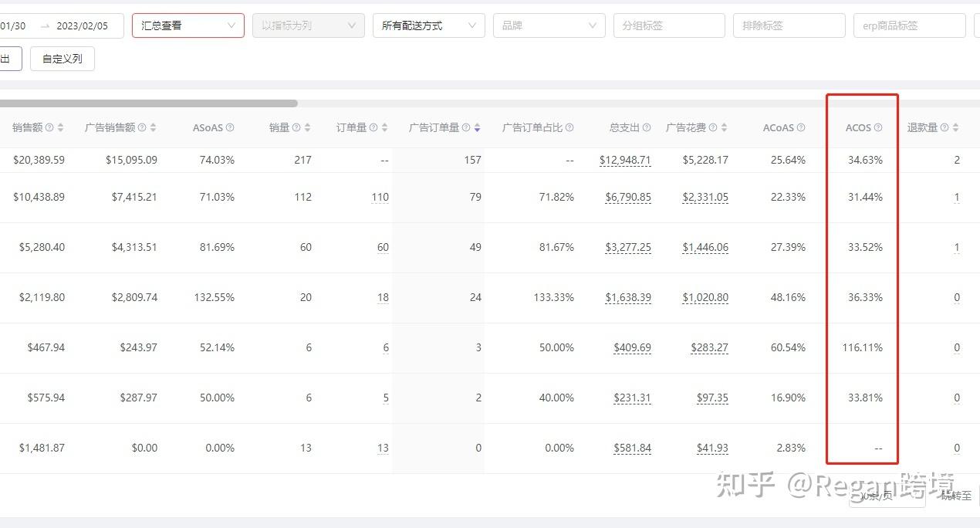This screenshot has width=980, height=528.
Task: Click the 自定义列 button
Action: pyautogui.click(x=63, y=59)
